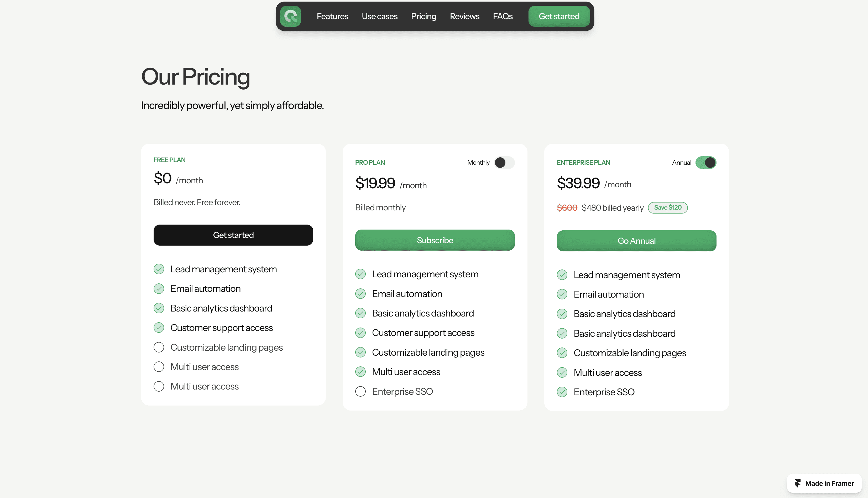Viewport: 868px width, 498px height.
Task: Click the black Get started button
Action: [x=233, y=235]
